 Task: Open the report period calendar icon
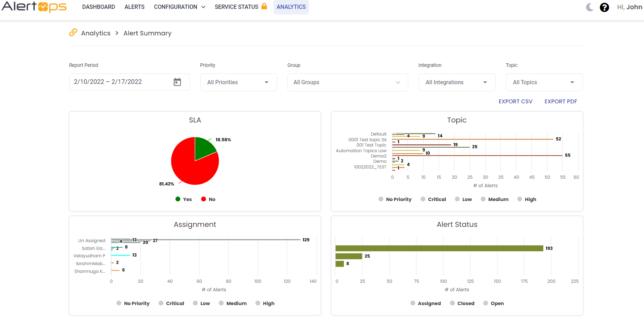pyautogui.click(x=177, y=82)
